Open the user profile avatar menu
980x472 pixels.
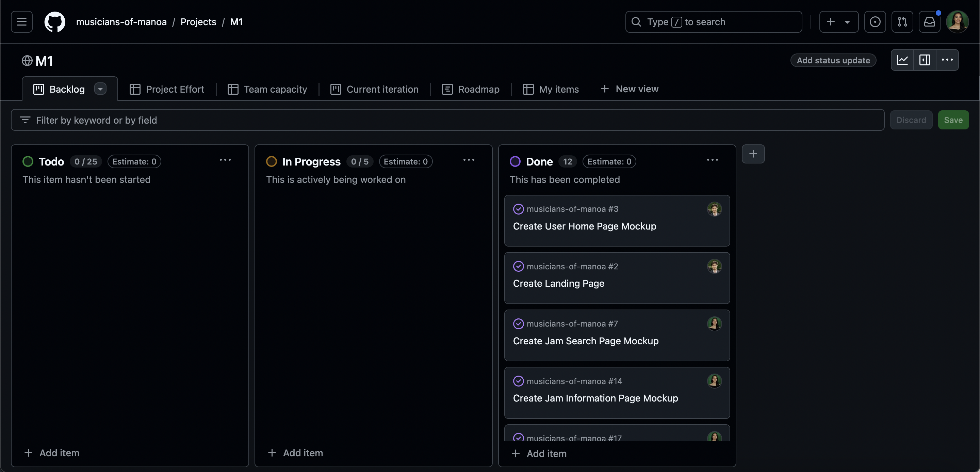[958, 22]
